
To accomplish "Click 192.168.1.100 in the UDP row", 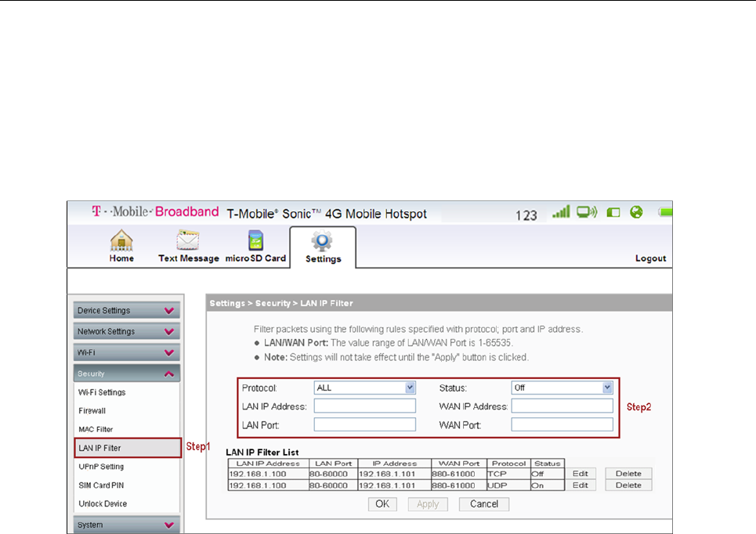I will coord(258,485).
